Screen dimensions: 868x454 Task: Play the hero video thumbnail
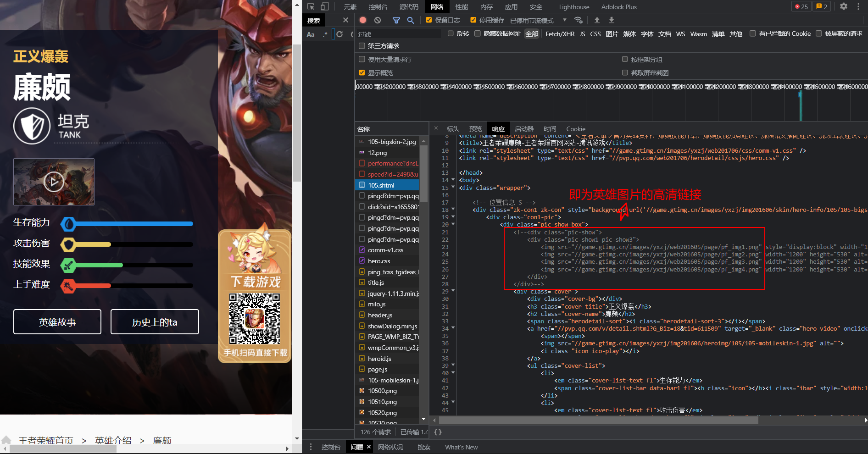point(54,182)
